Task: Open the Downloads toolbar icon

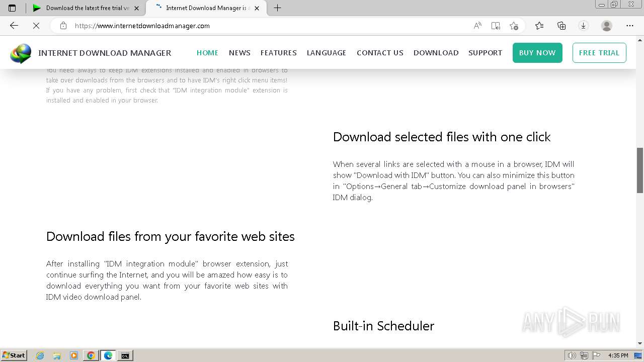Action: click(x=584, y=26)
